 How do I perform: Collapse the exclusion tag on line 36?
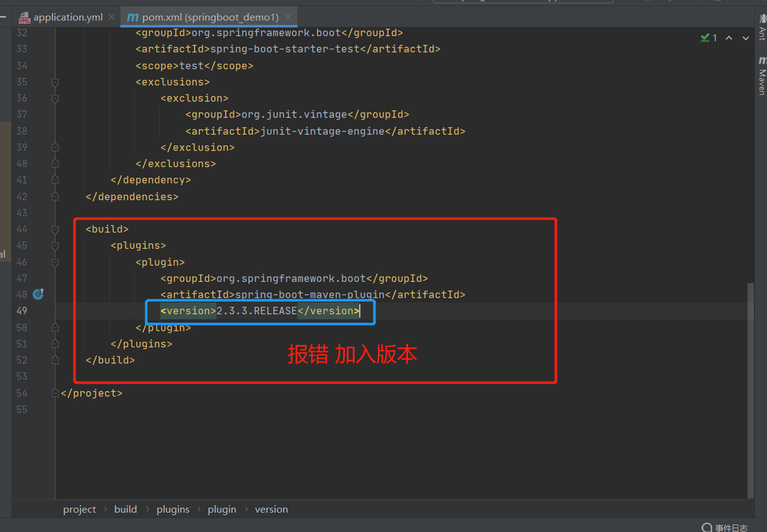(55, 99)
